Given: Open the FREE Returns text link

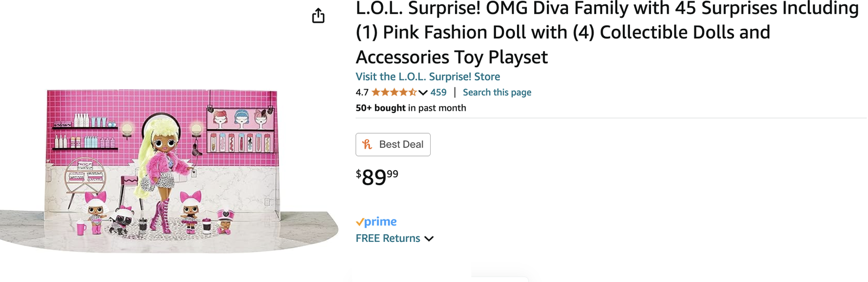Looking at the screenshot, I should click(388, 239).
